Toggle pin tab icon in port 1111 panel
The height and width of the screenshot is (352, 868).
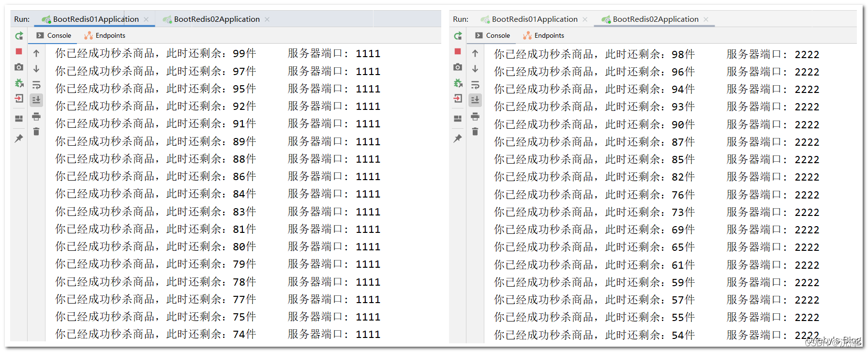19,138
